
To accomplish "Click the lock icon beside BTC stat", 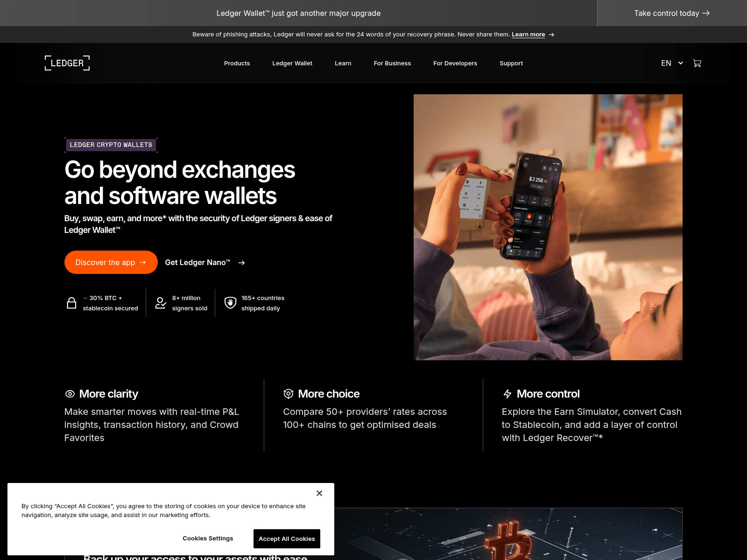I will click(x=71, y=303).
